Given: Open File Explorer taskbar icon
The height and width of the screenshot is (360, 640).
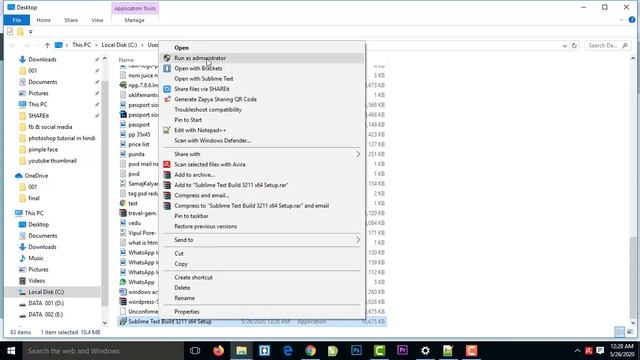Looking at the screenshot, I should tap(241, 351).
